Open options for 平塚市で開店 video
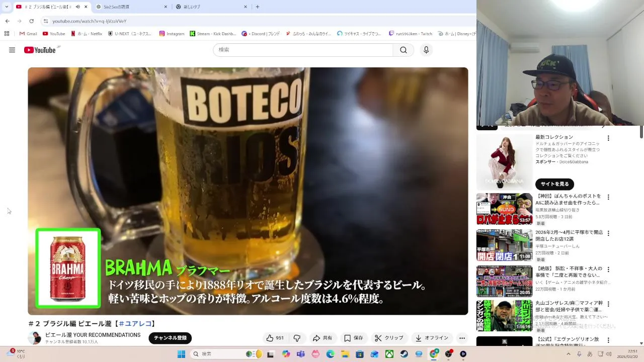Viewport: 644px width, 362px height. pyautogui.click(x=608, y=233)
